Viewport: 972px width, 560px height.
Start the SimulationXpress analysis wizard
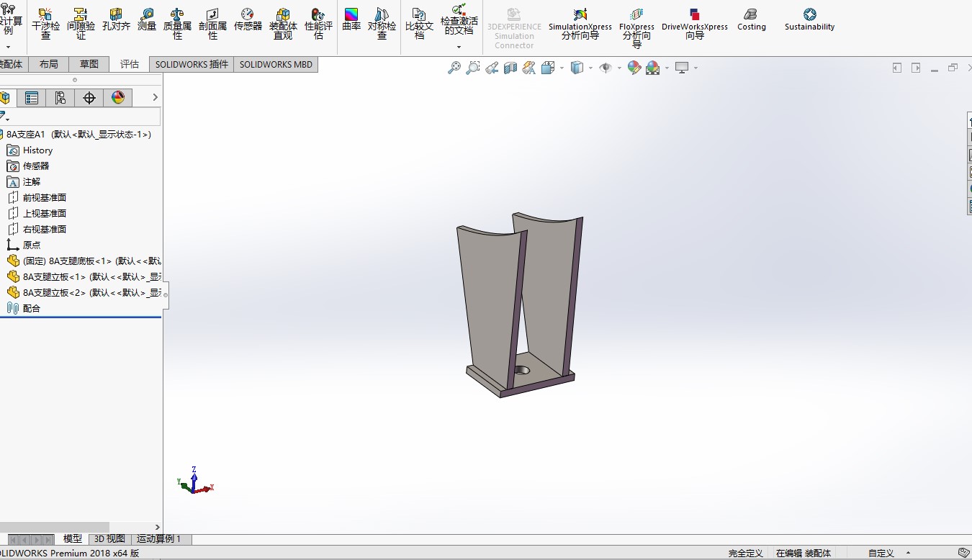tap(580, 24)
